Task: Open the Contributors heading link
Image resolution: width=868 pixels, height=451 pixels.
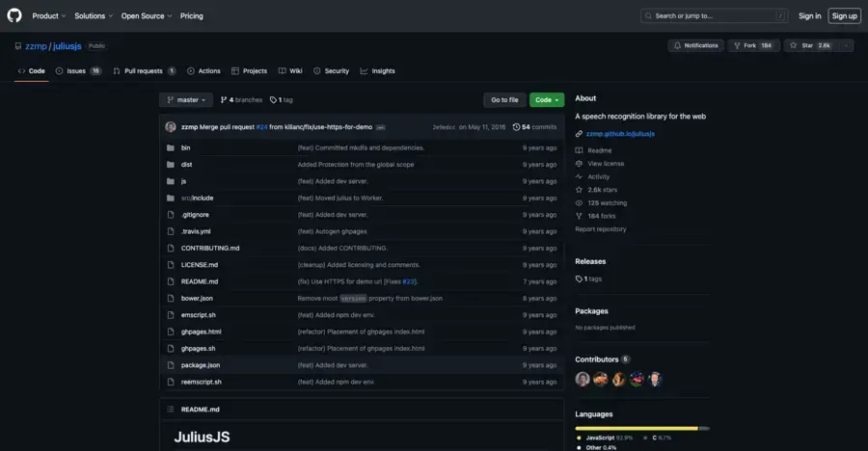Action: 602,359
